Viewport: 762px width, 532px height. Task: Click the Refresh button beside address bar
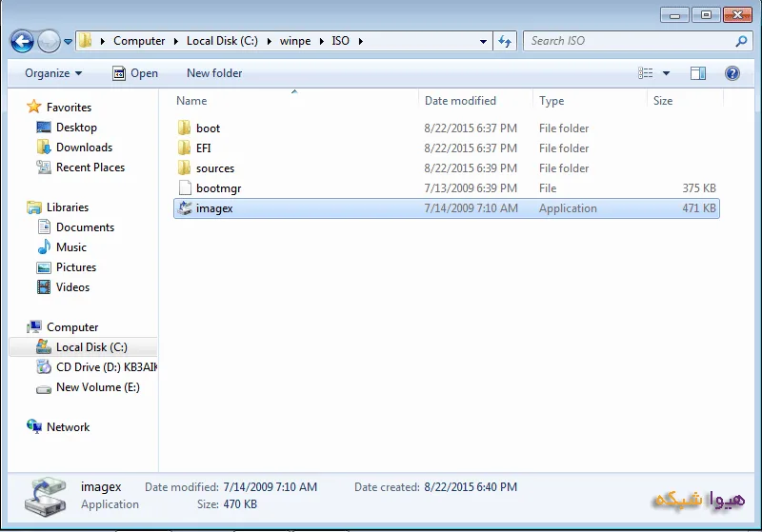(x=505, y=41)
